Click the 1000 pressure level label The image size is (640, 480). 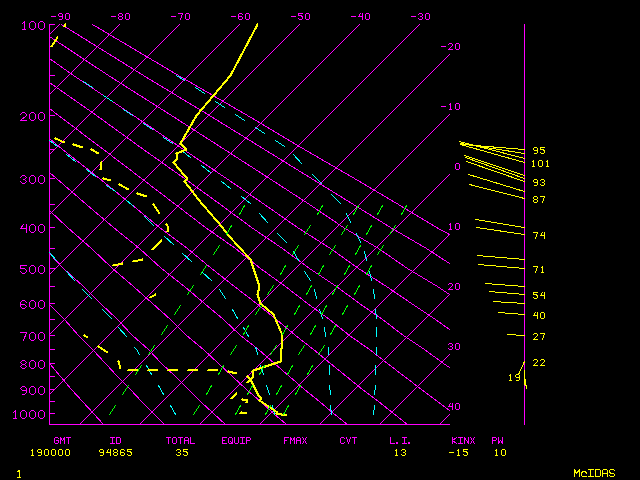click(x=34, y=415)
